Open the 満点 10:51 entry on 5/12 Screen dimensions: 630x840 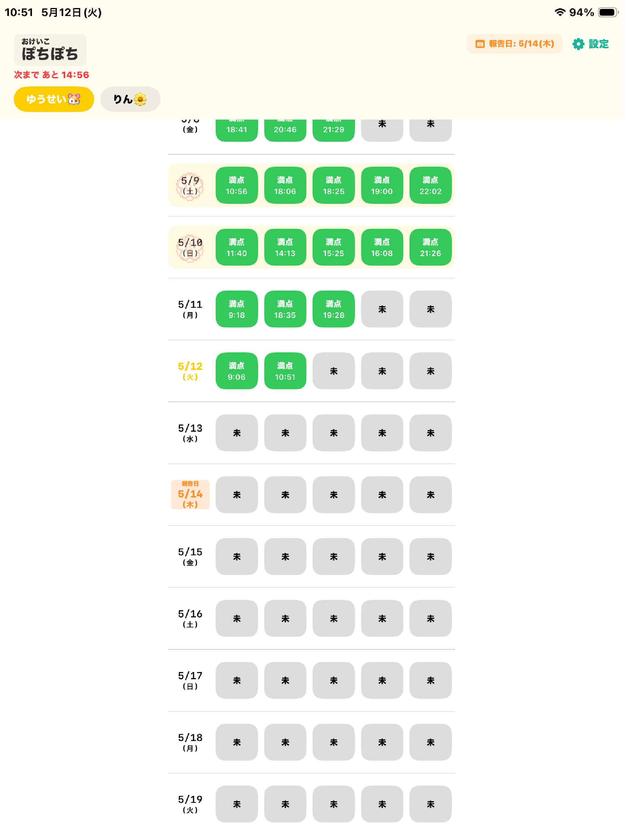point(285,371)
